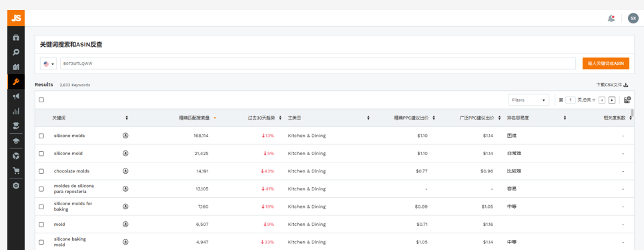Click the $0.77 PPC bid value

coord(421,171)
